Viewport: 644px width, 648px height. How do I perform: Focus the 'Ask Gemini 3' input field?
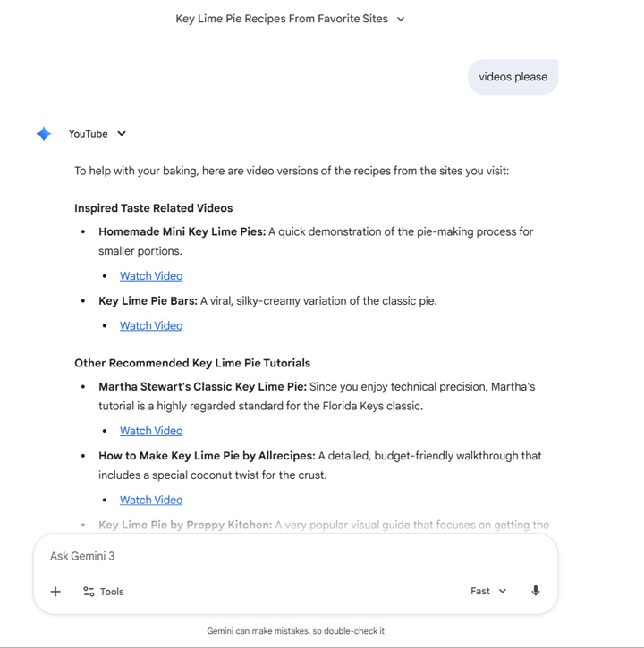pos(268,556)
